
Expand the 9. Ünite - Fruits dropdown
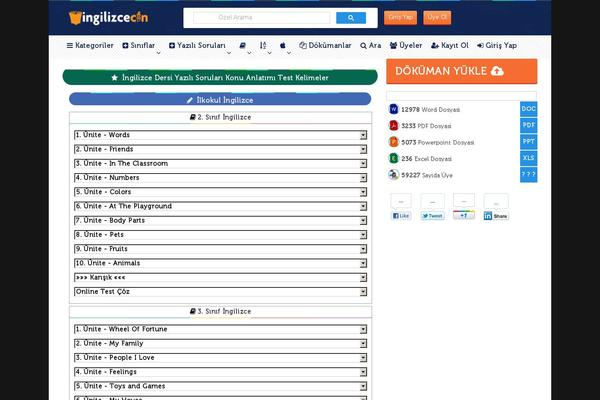point(220,249)
